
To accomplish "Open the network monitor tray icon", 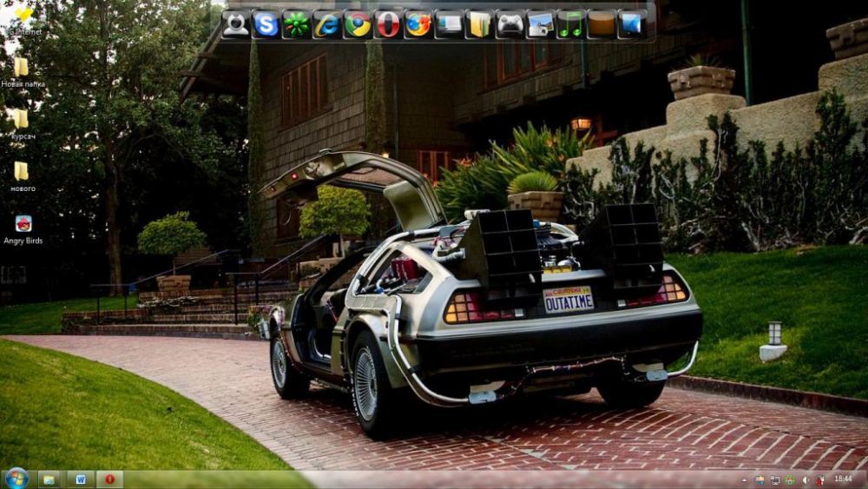I will 775,480.
